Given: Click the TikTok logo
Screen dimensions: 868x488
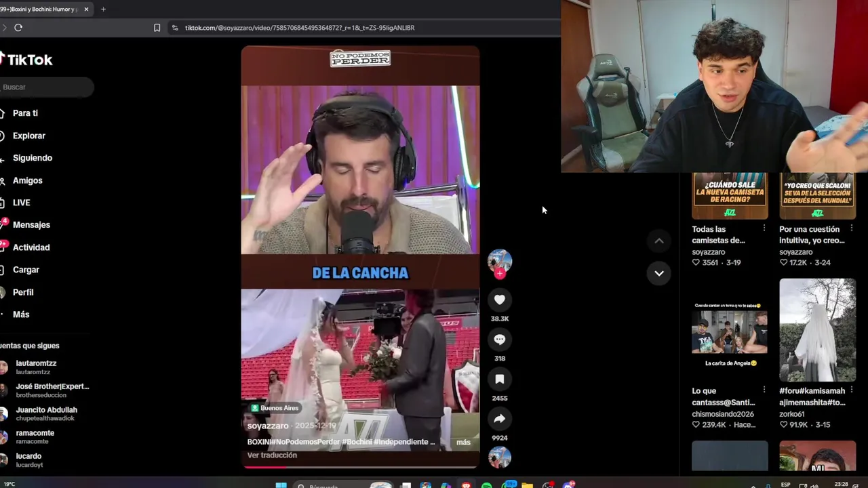Looking at the screenshot, I should click(26, 60).
